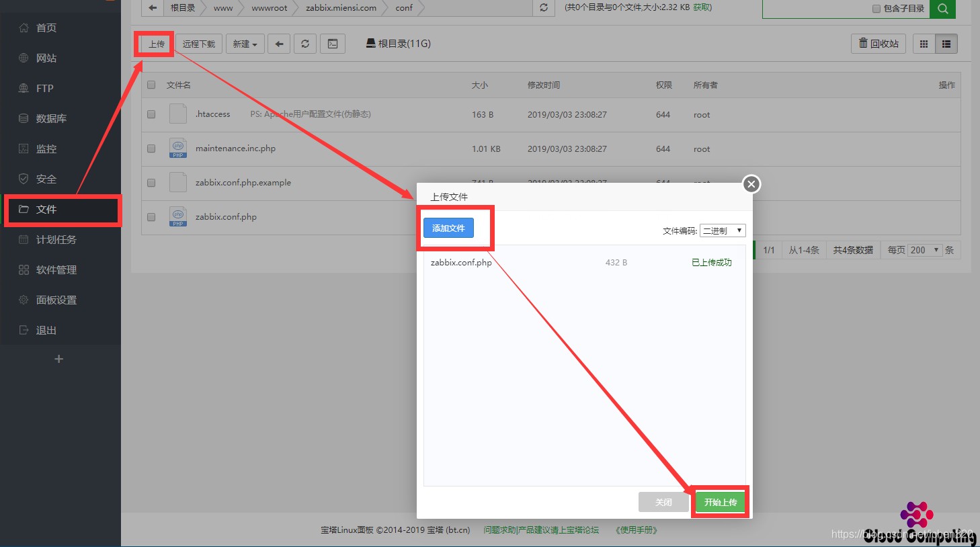Viewport: 980px width, 547px height.
Task: Click the maintenance.inc.php file name
Action: coord(235,149)
